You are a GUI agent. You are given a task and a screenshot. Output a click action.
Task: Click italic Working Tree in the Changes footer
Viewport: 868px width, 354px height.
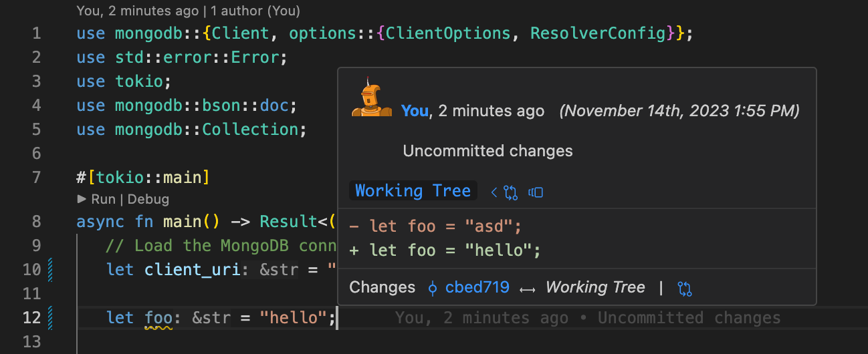coord(595,288)
